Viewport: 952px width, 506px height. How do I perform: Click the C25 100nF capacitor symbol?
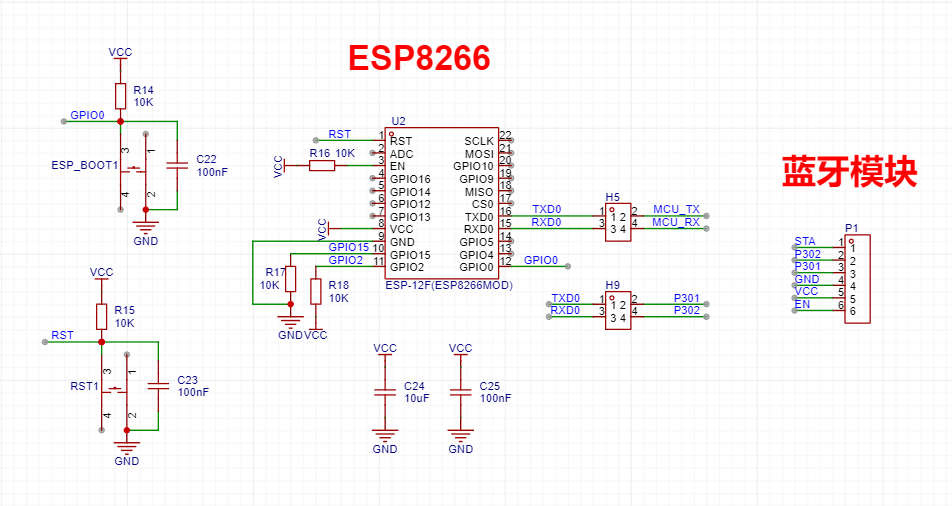461,392
